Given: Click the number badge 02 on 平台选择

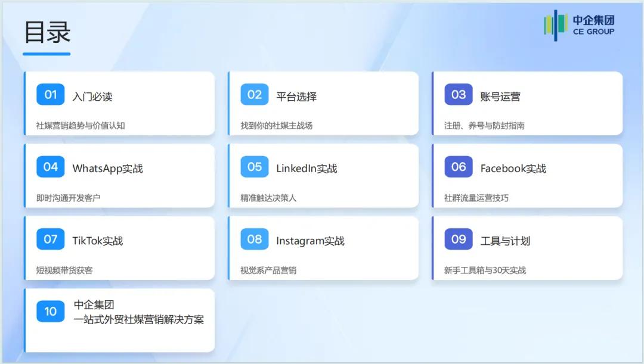Looking at the screenshot, I should 254,94.
